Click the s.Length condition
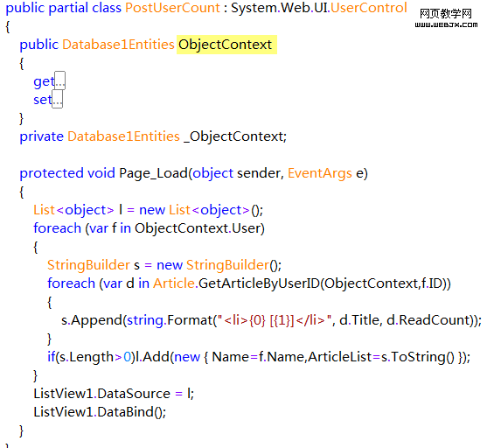This screenshot has width=487, height=448. [86, 357]
